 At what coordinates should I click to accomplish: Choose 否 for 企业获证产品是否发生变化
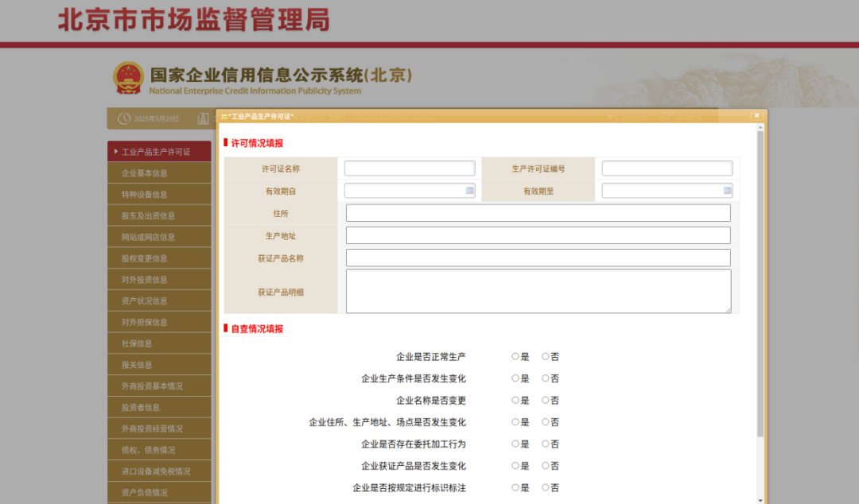click(x=545, y=466)
